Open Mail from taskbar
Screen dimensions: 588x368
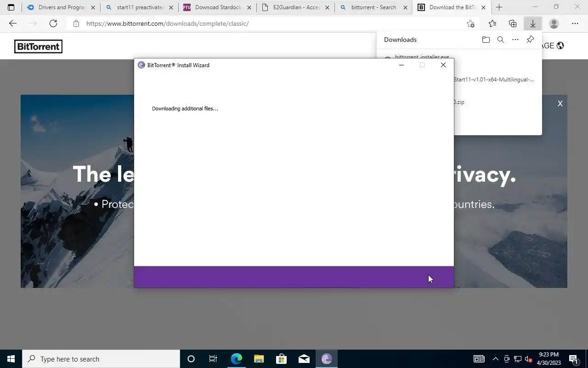pos(304,359)
